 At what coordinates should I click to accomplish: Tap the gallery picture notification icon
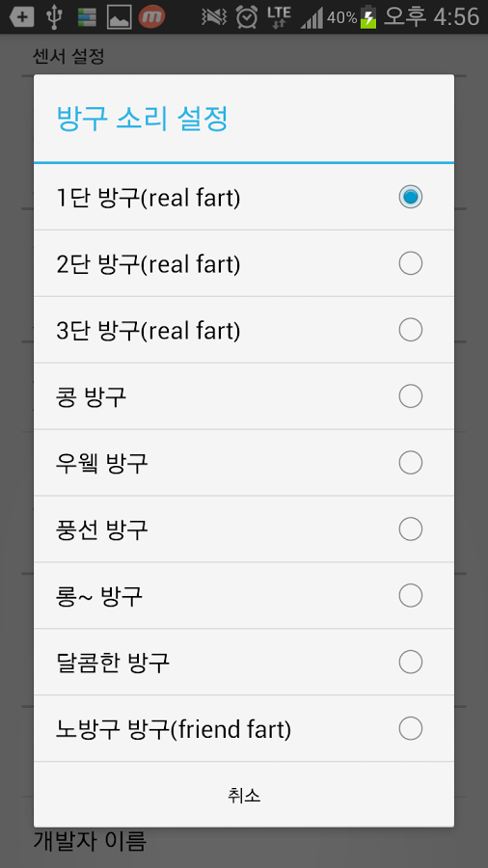[x=119, y=17]
